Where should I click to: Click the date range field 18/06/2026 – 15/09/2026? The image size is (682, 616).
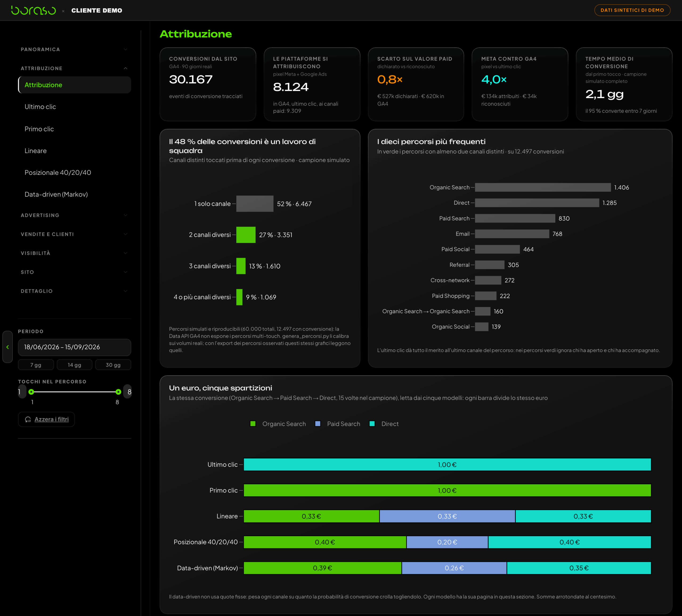(x=74, y=347)
